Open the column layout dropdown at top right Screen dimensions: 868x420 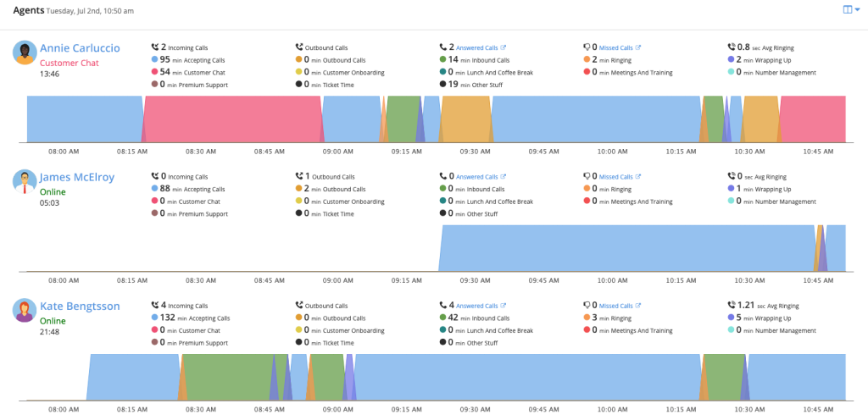(850, 9)
